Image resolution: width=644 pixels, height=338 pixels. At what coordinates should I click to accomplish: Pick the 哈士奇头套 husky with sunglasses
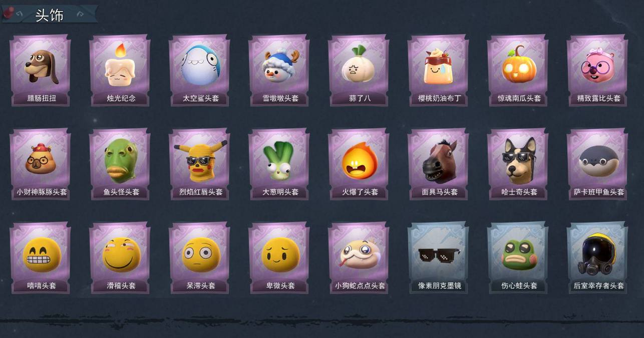pos(518,164)
